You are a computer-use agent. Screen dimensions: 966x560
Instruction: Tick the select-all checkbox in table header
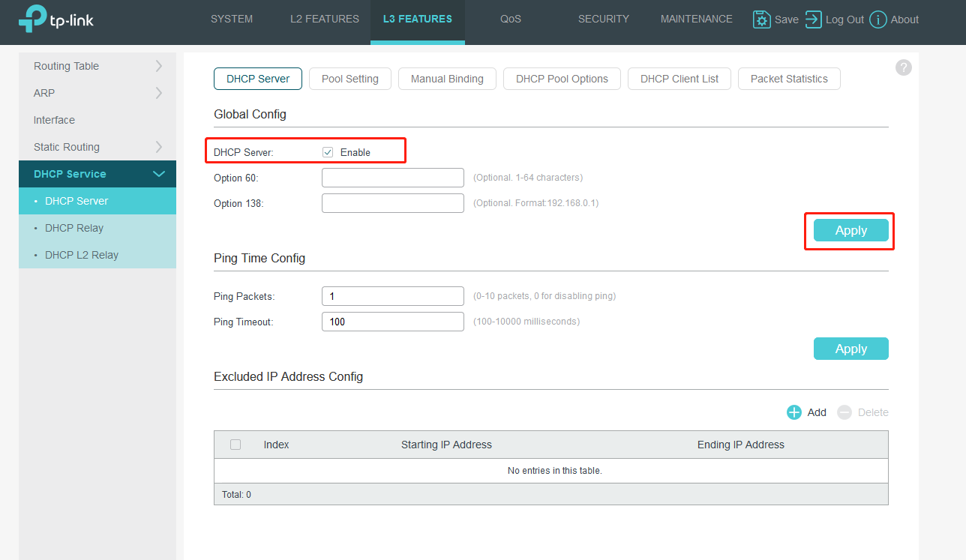point(235,445)
